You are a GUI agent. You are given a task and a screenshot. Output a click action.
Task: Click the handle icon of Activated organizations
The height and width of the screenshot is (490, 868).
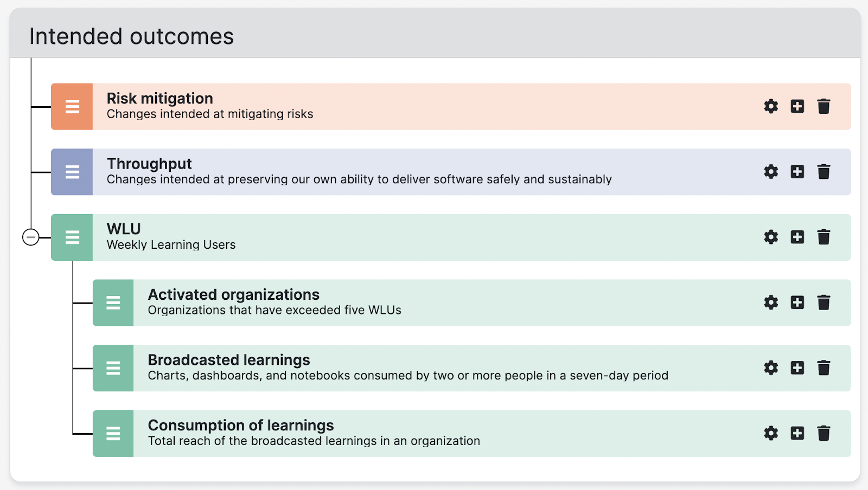point(113,302)
